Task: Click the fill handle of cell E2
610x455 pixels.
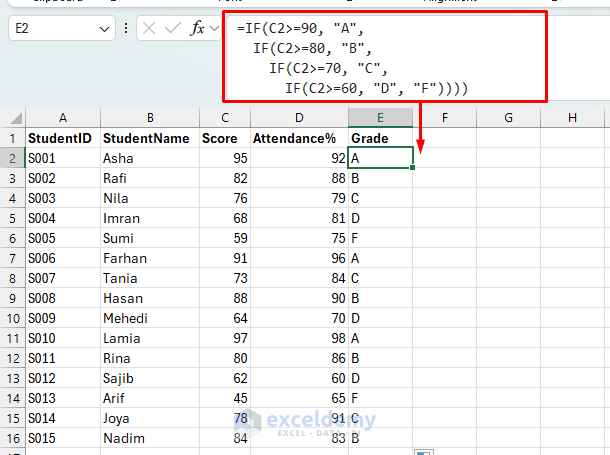Action: point(412,167)
